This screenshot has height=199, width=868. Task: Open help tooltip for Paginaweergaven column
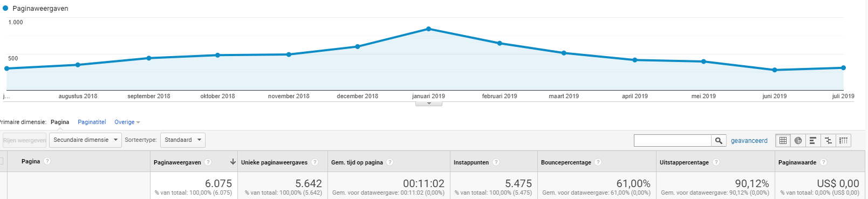[x=208, y=162]
